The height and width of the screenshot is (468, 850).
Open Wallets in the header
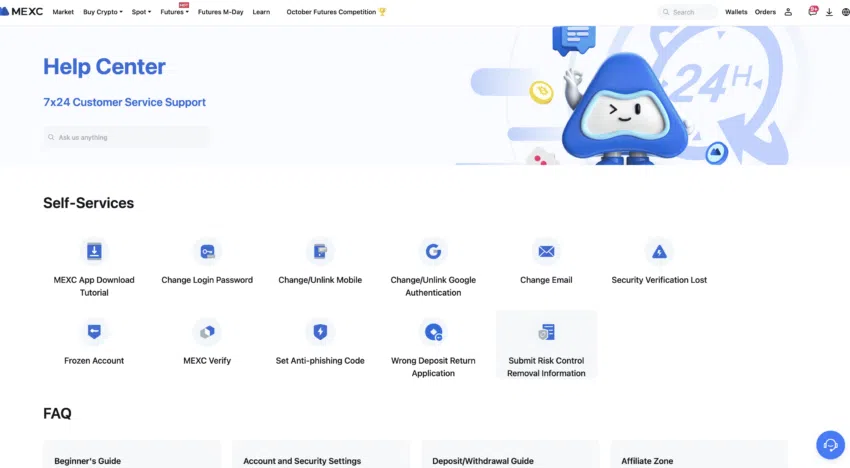click(736, 12)
